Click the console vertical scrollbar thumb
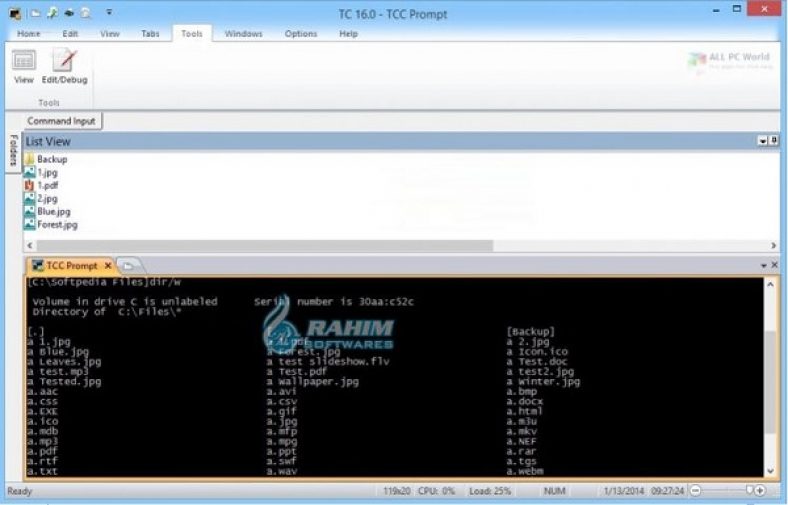Screen dimensions: 788x505 [x=770, y=382]
